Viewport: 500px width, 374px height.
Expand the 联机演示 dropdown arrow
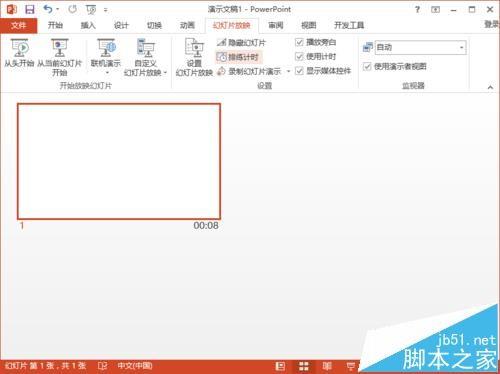coord(107,73)
